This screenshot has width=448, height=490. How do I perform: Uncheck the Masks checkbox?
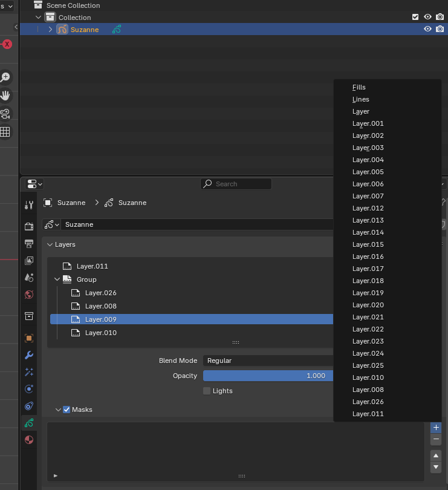pos(67,410)
